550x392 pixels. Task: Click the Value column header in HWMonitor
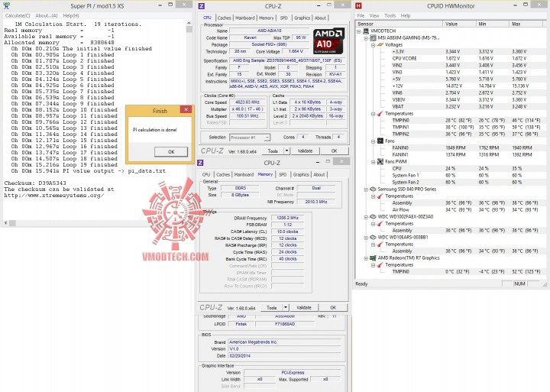[459, 24]
